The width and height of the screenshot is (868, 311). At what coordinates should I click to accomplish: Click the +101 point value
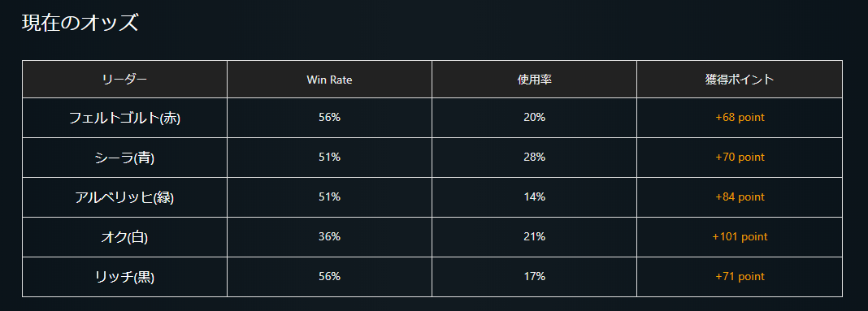(x=740, y=237)
